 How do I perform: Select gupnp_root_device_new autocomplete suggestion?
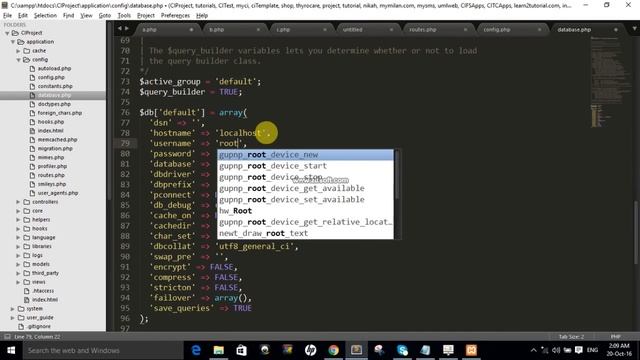(305, 155)
